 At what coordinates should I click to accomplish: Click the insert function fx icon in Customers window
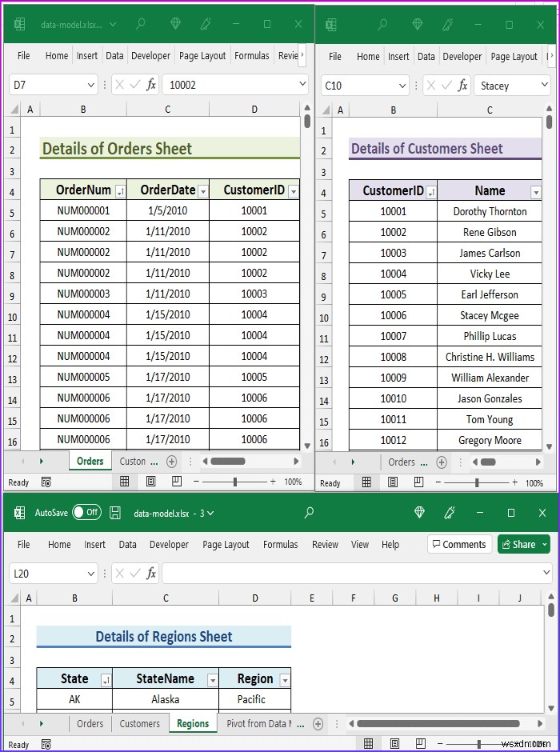coord(462,86)
